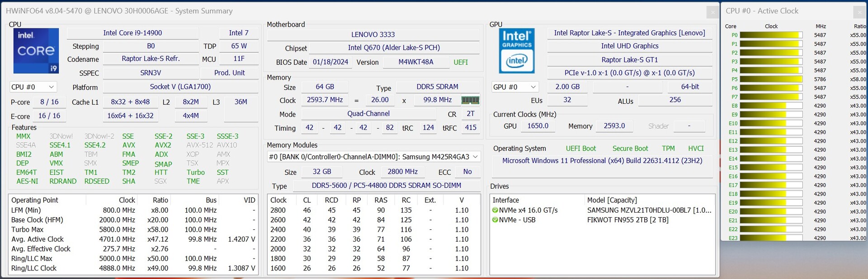Click the Secure Boot status label

tap(630, 149)
